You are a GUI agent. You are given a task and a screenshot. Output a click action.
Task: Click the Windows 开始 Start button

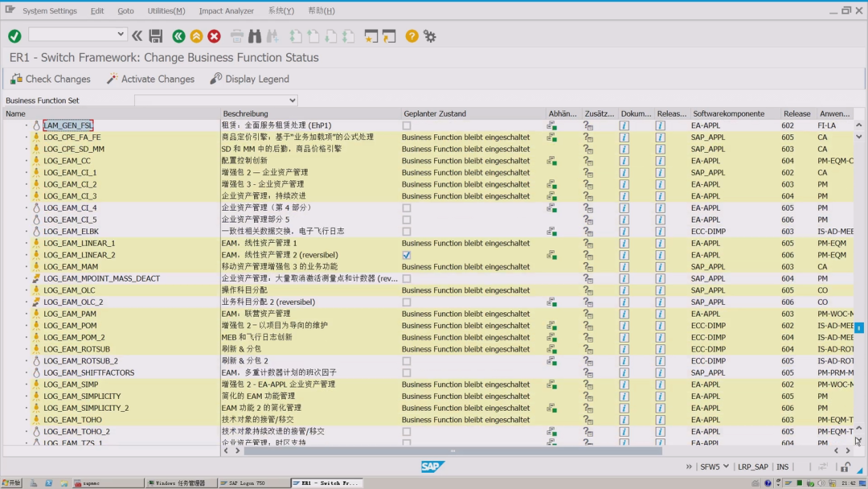11,483
